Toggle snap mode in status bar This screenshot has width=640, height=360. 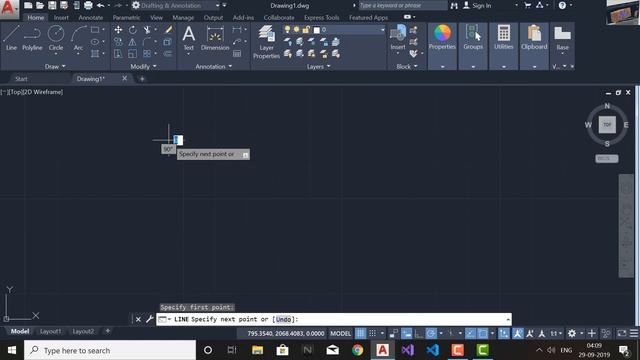point(373,333)
